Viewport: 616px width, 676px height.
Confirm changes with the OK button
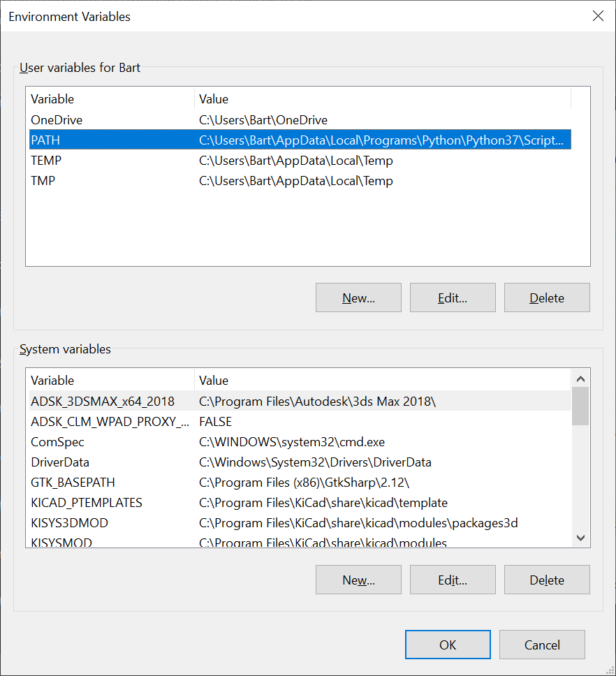pyautogui.click(x=448, y=645)
